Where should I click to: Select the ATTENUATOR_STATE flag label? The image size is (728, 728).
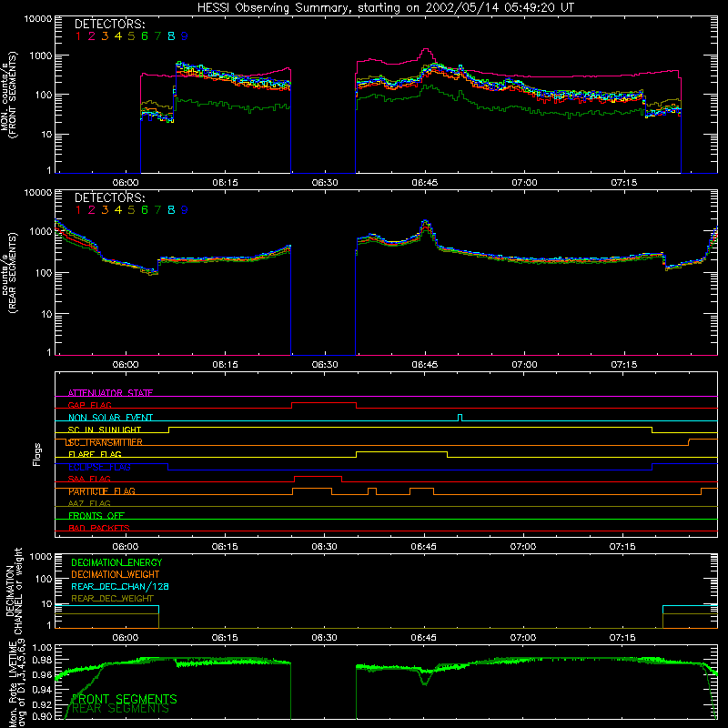pyautogui.click(x=110, y=393)
